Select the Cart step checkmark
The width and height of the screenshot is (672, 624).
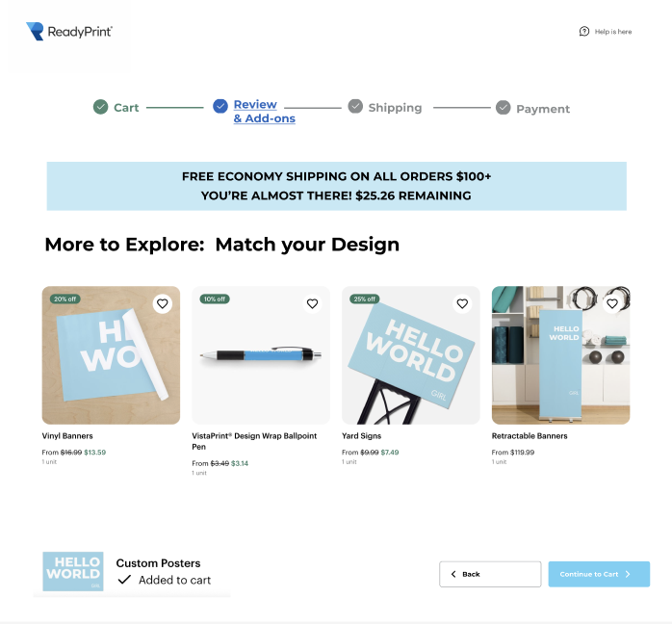pos(101,107)
